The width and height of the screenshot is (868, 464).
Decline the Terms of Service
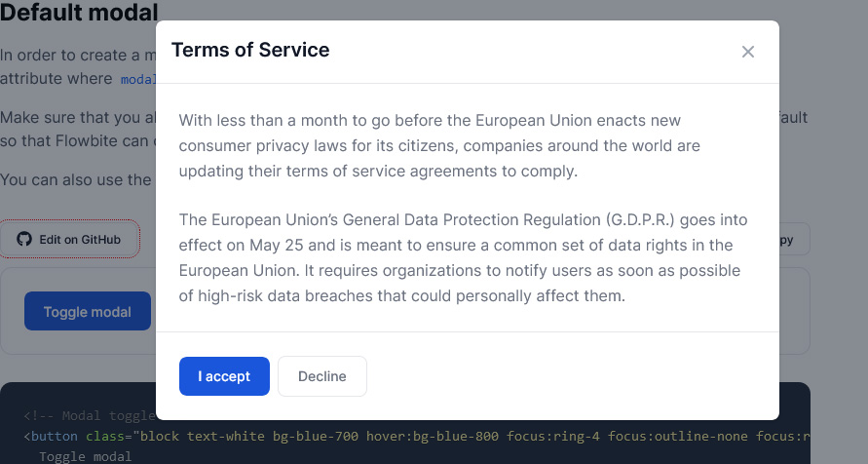pyautogui.click(x=322, y=376)
